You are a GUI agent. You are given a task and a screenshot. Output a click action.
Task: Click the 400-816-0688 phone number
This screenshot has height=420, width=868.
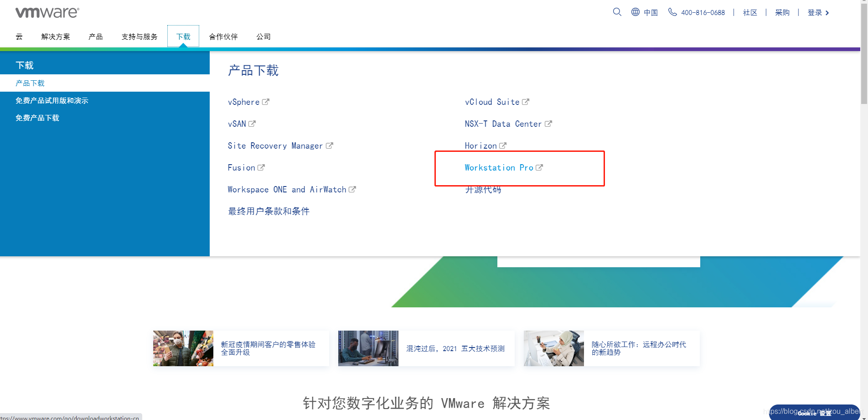click(x=703, y=13)
